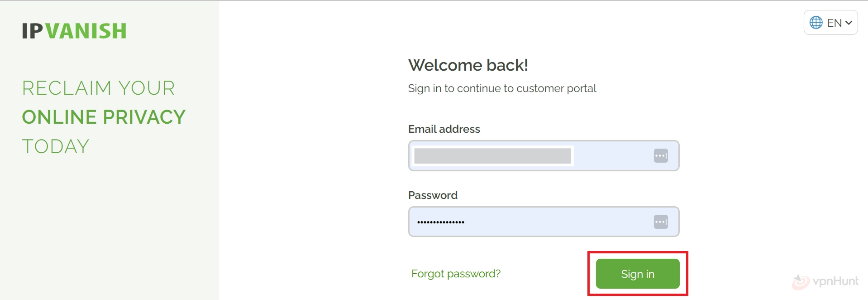Click the globe language icon
The image size is (868, 300).
click(x=816, y=23)
